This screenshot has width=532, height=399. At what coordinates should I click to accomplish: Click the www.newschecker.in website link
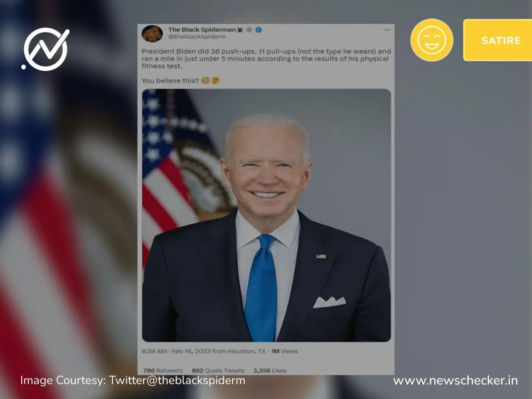(x=455, y=380)
